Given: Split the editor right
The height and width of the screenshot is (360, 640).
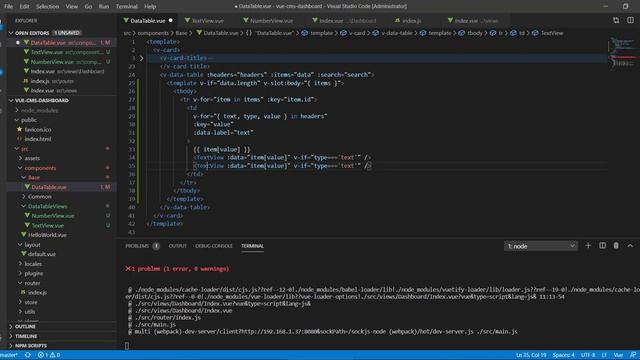Looking at the screenshot, I should [x=630, y=20].
